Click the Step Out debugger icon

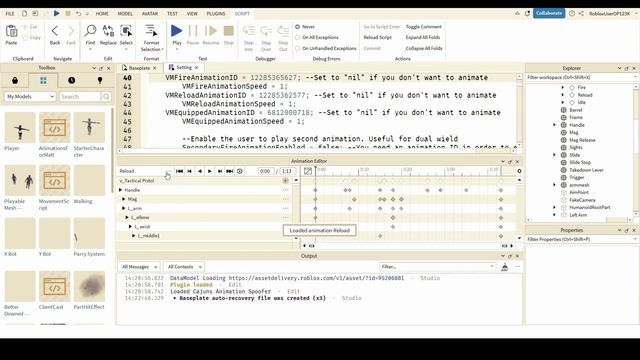coord(283,31)
